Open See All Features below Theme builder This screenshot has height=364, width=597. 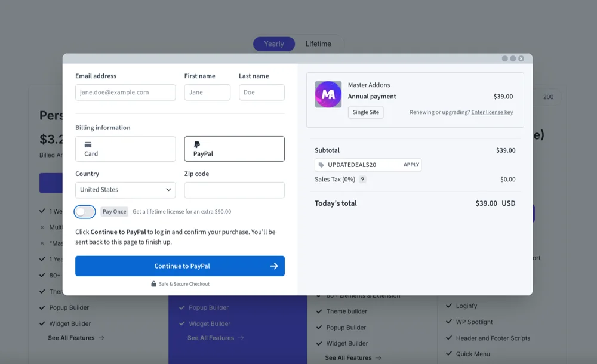353,358
